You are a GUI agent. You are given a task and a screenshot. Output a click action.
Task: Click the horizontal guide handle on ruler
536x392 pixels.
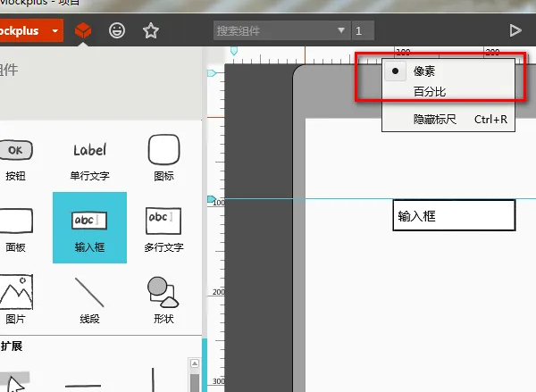[212, 199]
